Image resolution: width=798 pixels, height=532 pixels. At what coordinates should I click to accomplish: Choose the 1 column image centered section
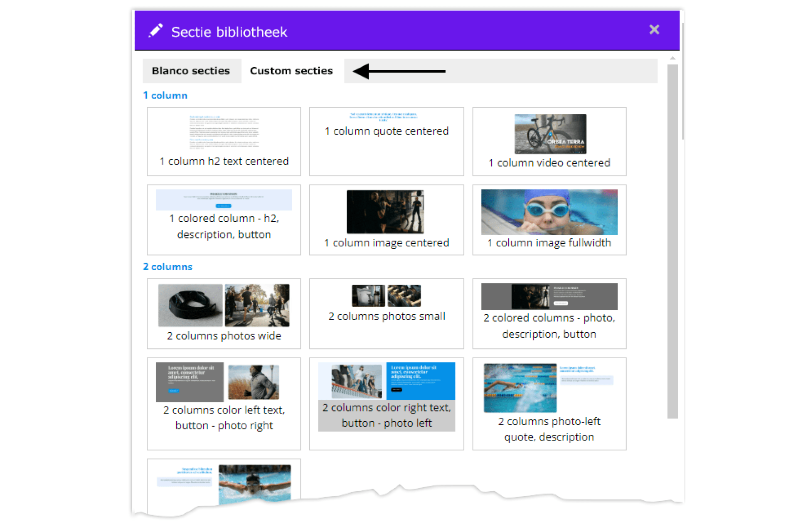pos(387,220)
